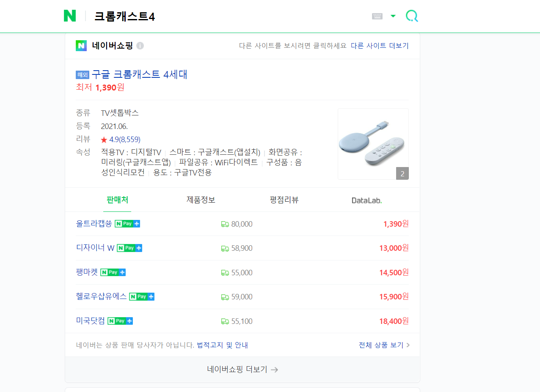Open seller 팽마켓
The height and width of the screenshot is (392, 540).
[87, 272]
